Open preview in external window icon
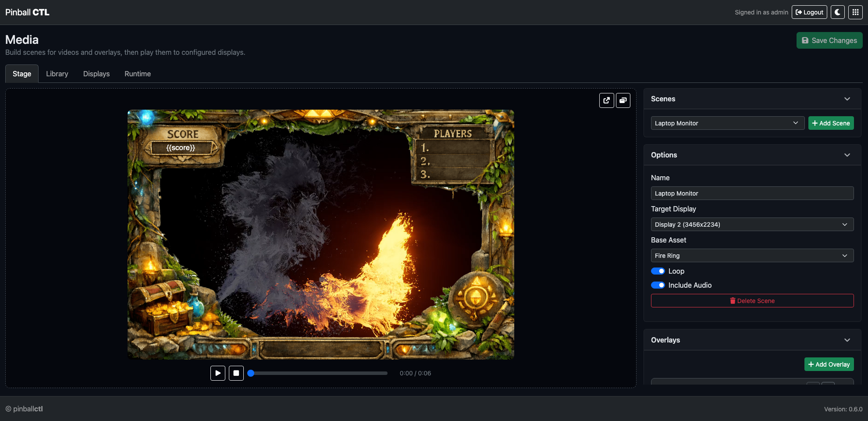 pos(606,100)
